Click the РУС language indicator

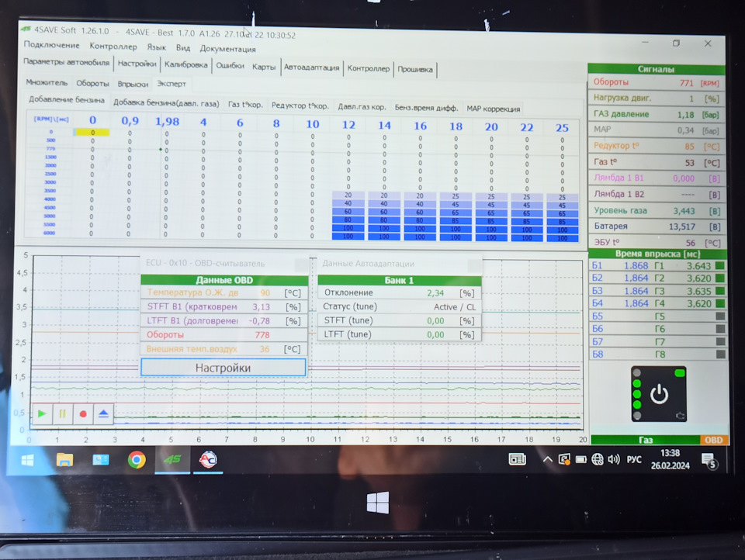point(634,460)
